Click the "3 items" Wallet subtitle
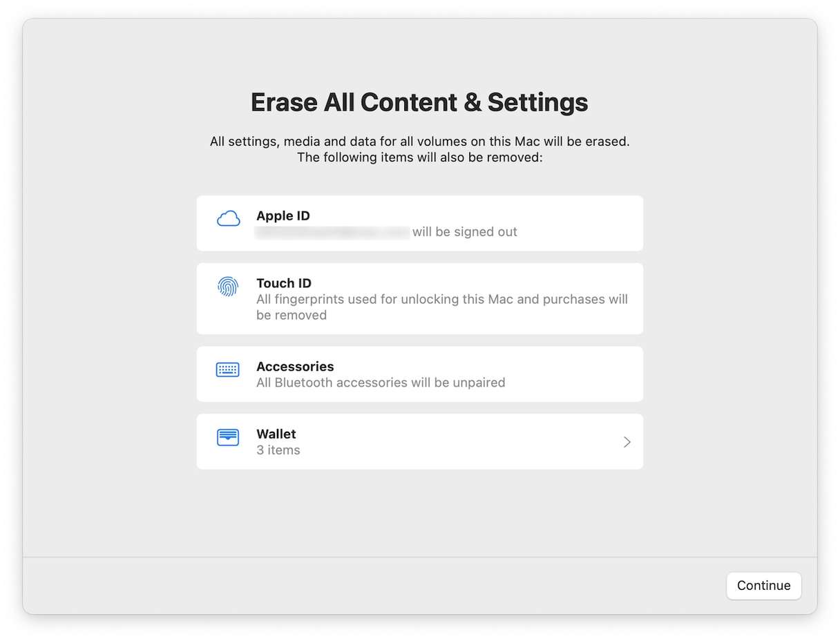The height and width of the screenshot is (641, 840). pyautogui.click(x=278, y=450)
